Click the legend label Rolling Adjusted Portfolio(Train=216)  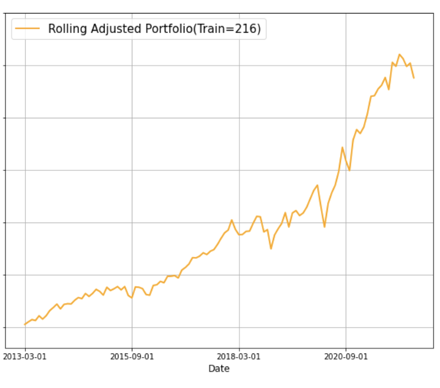tap(154, 29)
